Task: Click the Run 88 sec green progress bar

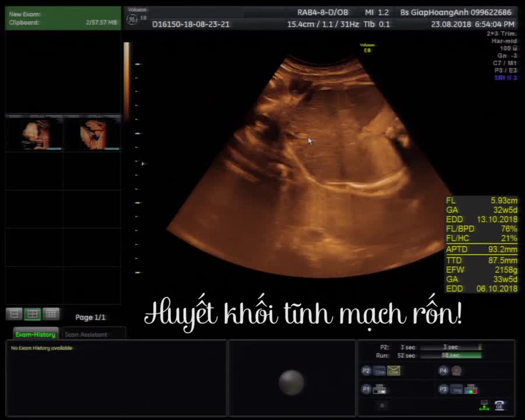Action: pos(451,355)
